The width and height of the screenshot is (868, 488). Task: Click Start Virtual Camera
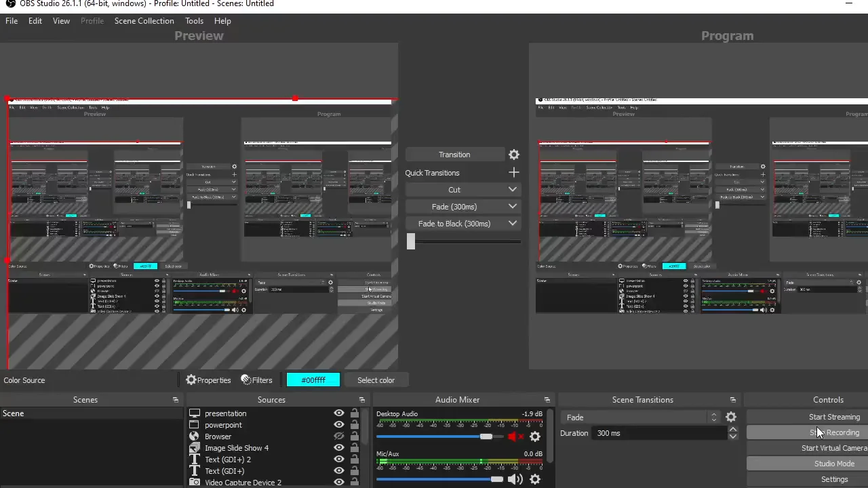[x=808, y=448]
